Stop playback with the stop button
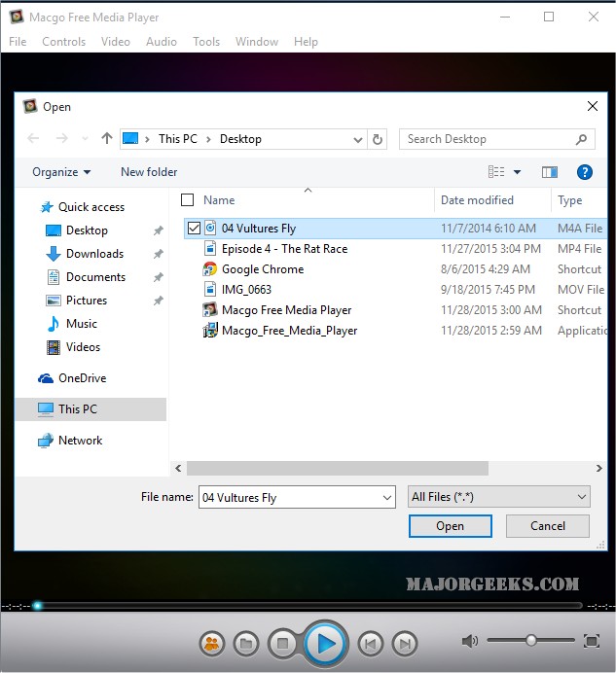The height and width of the screenshot is (673, 616). click(282, 644)
